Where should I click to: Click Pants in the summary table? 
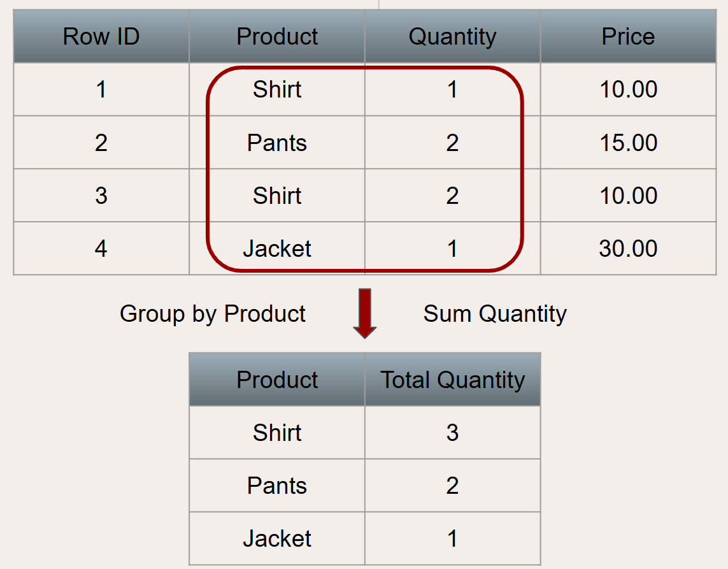tap(277, 486)
